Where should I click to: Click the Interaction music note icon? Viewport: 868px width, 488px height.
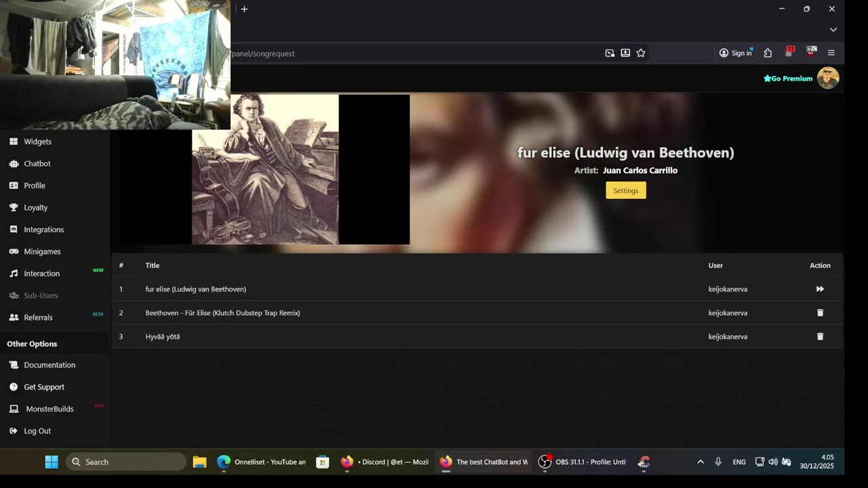(x=14, y=273)
